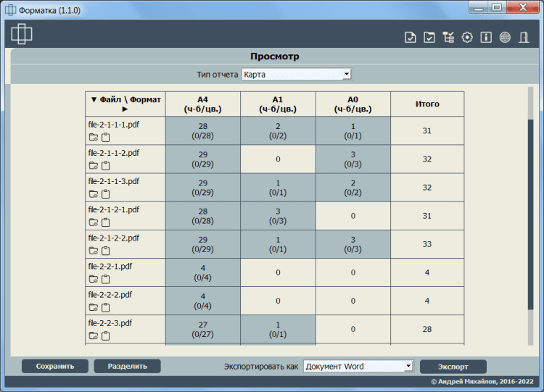
Task: Exit via the door icon
Action: point(524,37)
